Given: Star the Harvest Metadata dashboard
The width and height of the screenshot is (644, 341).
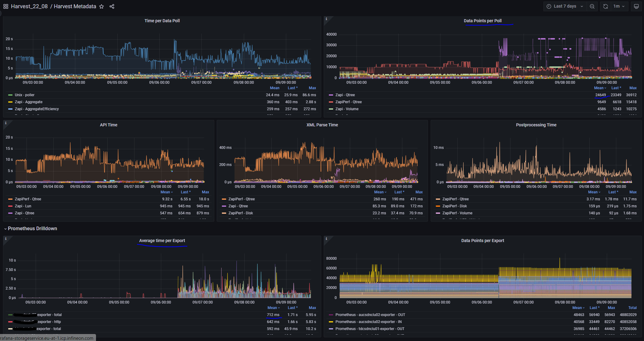Looking at the screenshot, I should tap(101, 6).
